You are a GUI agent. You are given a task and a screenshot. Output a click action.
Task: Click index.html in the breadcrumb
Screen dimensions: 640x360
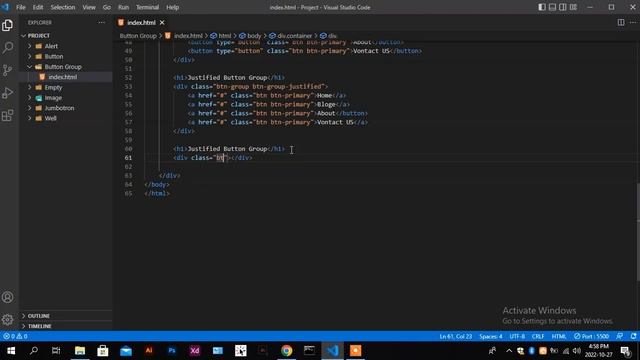click(x=188, y=36)
